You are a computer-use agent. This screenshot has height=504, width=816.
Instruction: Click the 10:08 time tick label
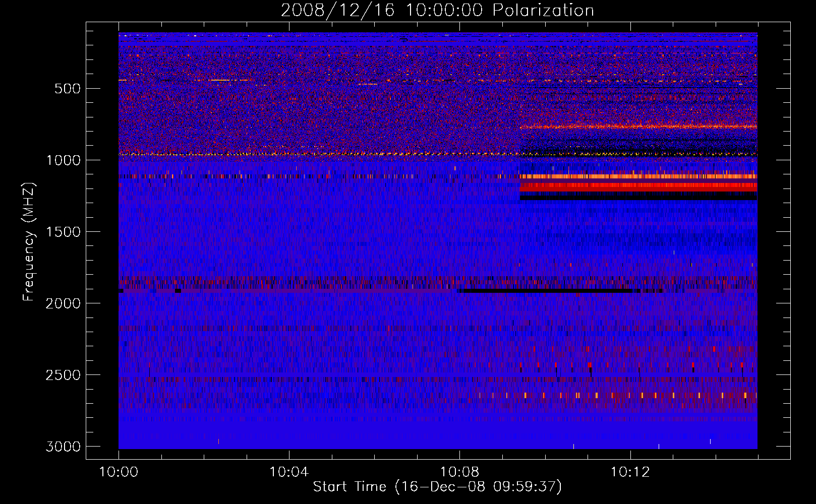[459, 472]
